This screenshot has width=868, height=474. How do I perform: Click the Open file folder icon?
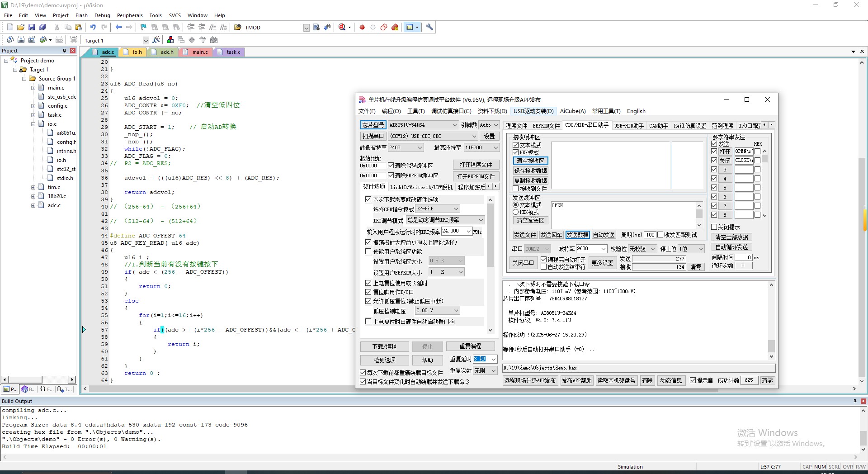click(x=21, y=27)
